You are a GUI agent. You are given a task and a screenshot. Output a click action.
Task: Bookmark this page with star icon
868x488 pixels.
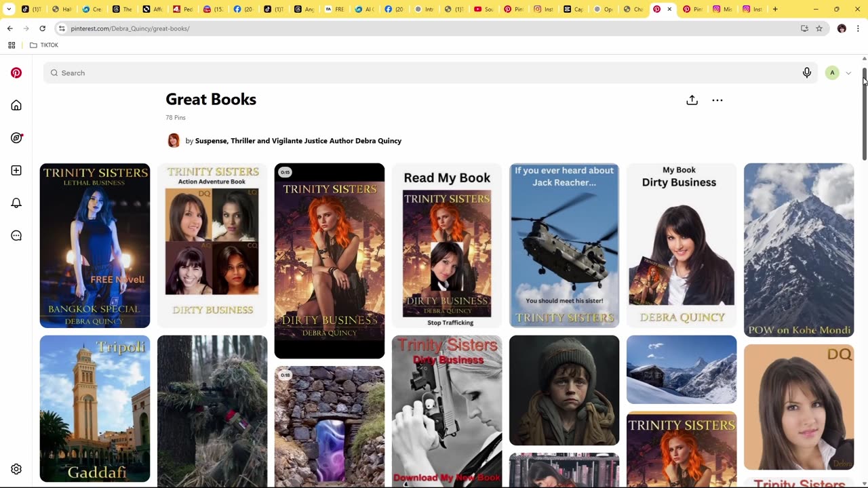(819, 28)
